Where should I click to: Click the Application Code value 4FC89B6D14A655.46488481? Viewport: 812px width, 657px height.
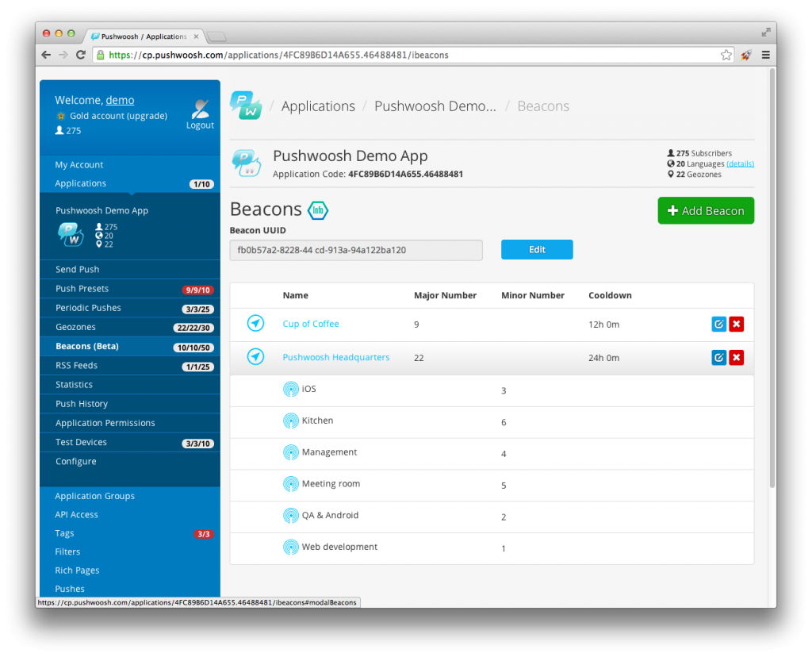(x=405, y=174)
